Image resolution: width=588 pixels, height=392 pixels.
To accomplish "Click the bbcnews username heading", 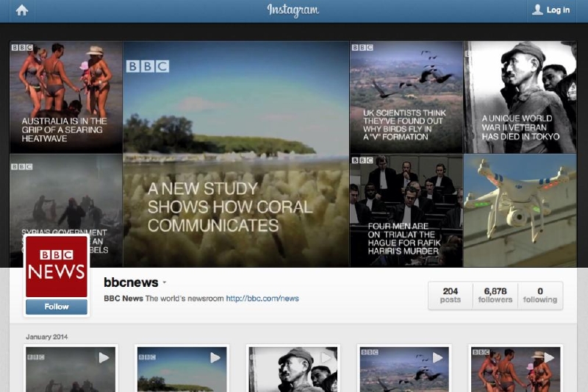I will pos(131,282).
